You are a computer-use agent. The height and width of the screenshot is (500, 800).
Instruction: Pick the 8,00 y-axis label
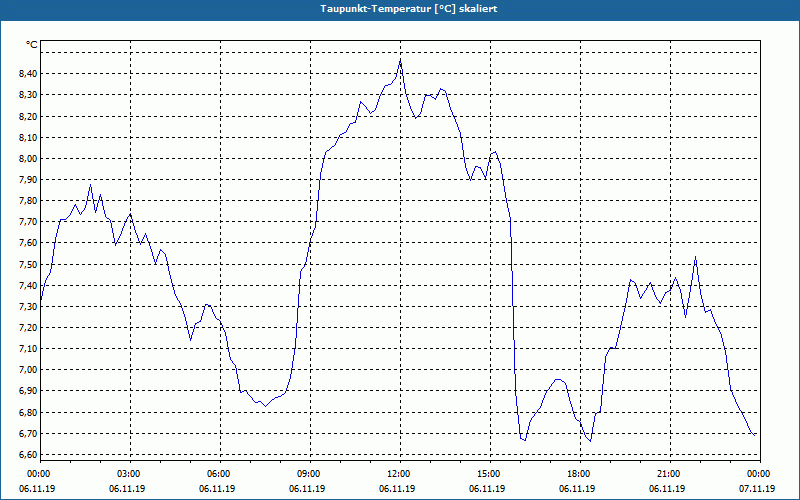click(28, 159)
